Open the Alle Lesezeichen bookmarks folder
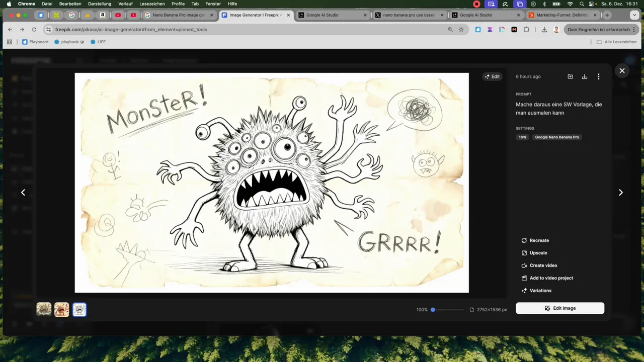Image resolution: width=644 pixels, height=362 pixels. [x=616, y=42]
